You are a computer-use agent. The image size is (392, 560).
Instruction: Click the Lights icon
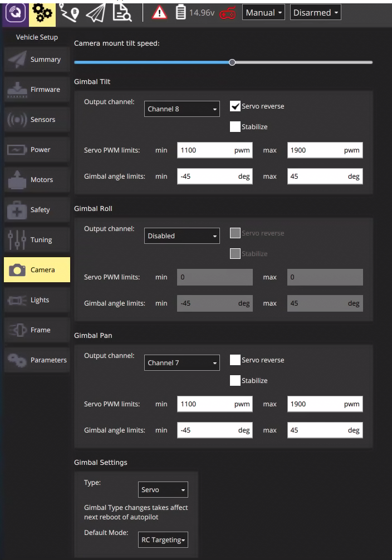(x=17, y=301)
